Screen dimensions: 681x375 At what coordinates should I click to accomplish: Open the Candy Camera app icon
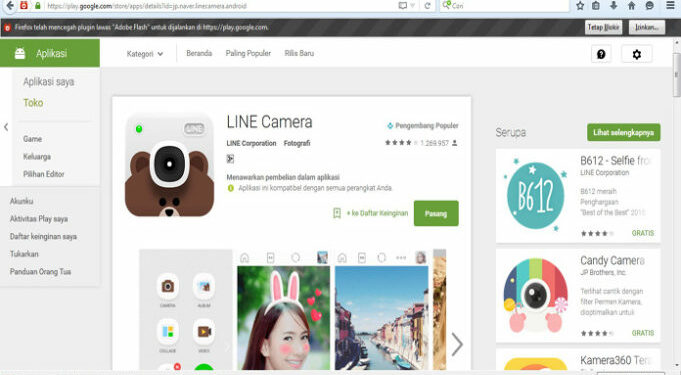[x=536, y=295]
